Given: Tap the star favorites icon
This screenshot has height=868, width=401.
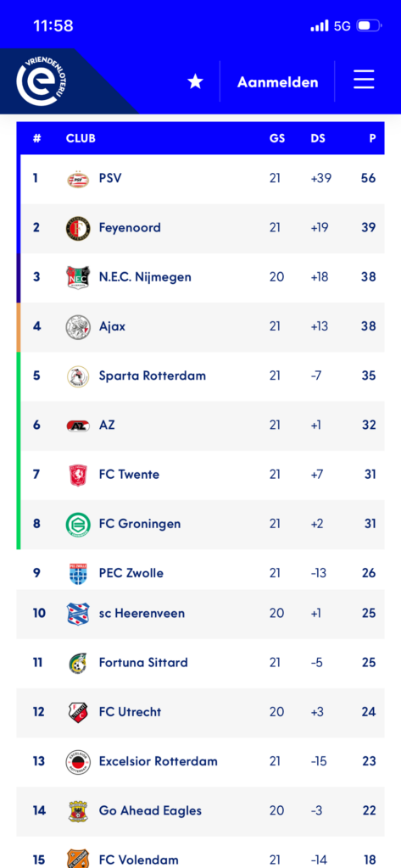Looking at the screenshot, I should [195, 82].
